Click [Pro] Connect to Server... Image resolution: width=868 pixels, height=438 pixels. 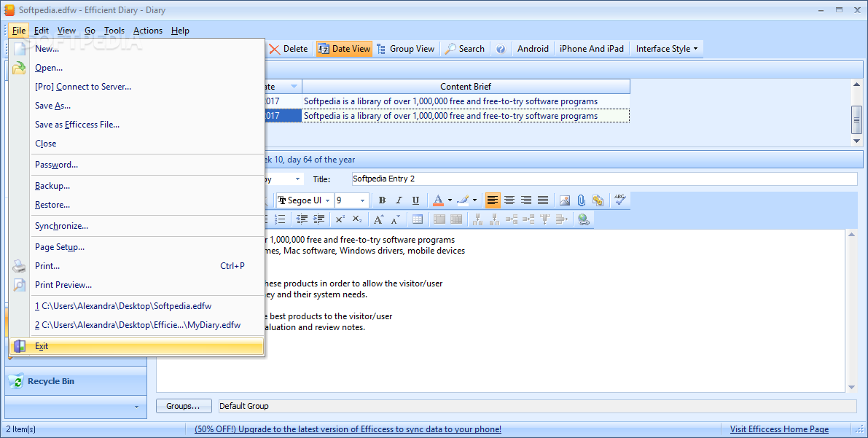136,87
